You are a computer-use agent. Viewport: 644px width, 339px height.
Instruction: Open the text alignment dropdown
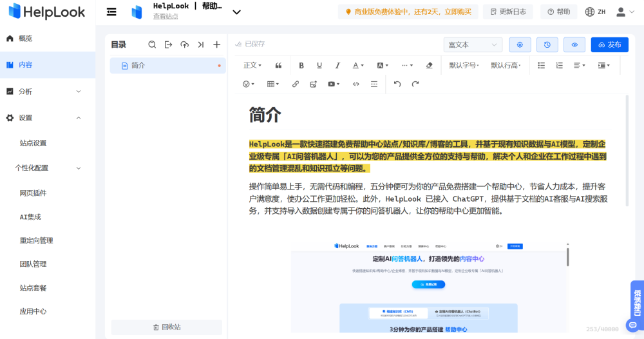click(x=579, y=65)
